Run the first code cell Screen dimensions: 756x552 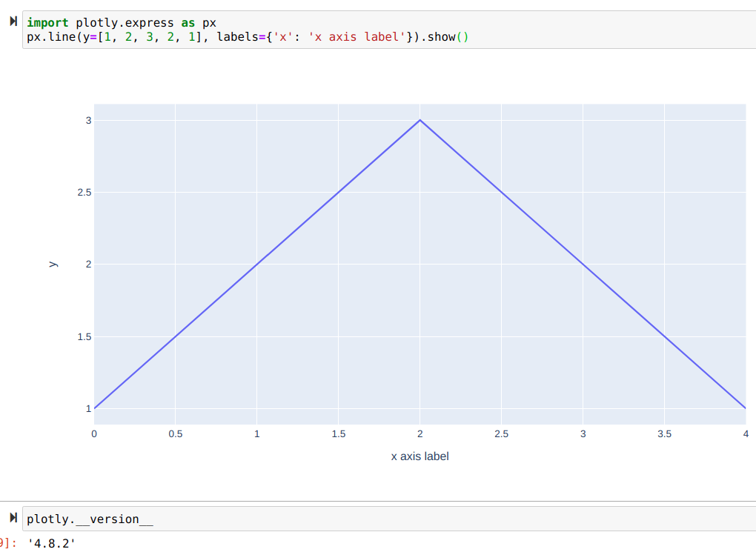pos(13,22)
